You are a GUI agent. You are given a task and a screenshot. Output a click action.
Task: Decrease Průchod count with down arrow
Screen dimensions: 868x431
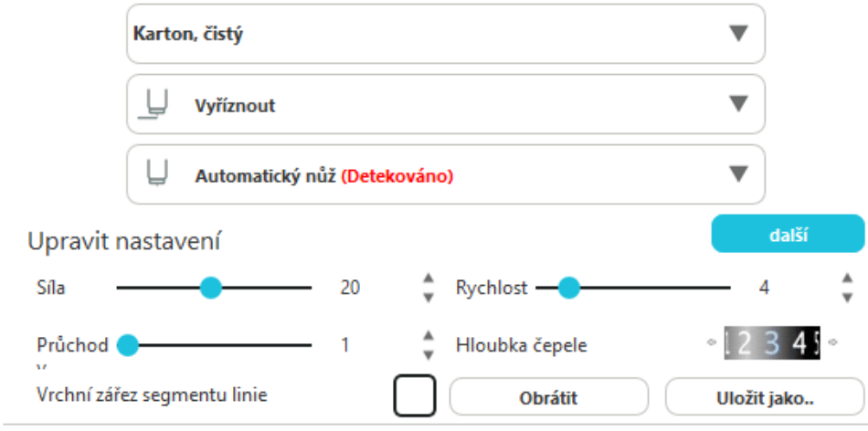pos(428,354)
